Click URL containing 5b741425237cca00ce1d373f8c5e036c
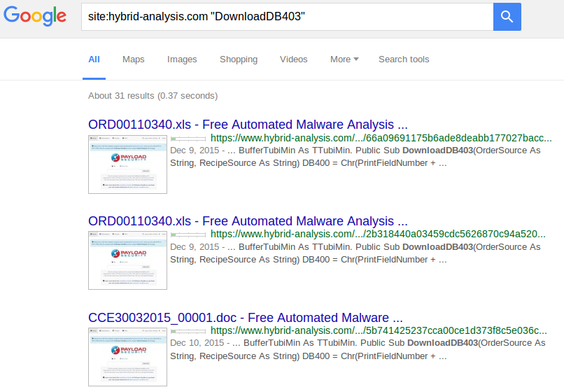This screenshot has height=392, width=564. 379,330
